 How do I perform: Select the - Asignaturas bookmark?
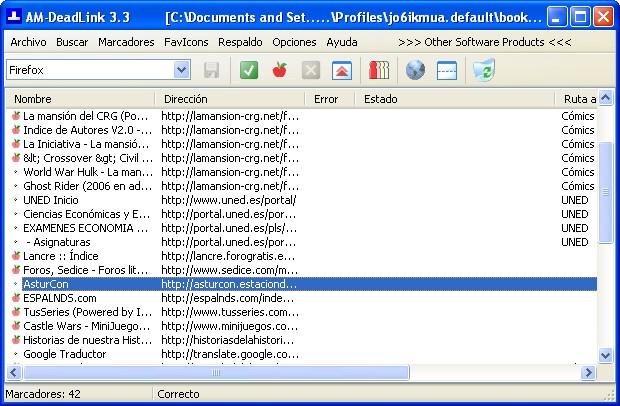click(x=58, y=242)
